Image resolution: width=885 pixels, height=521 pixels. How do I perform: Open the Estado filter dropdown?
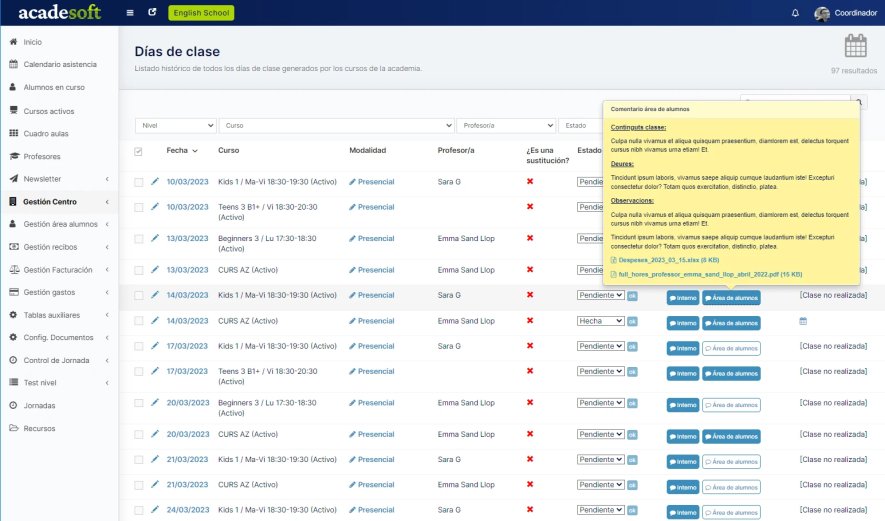point(580,125)
